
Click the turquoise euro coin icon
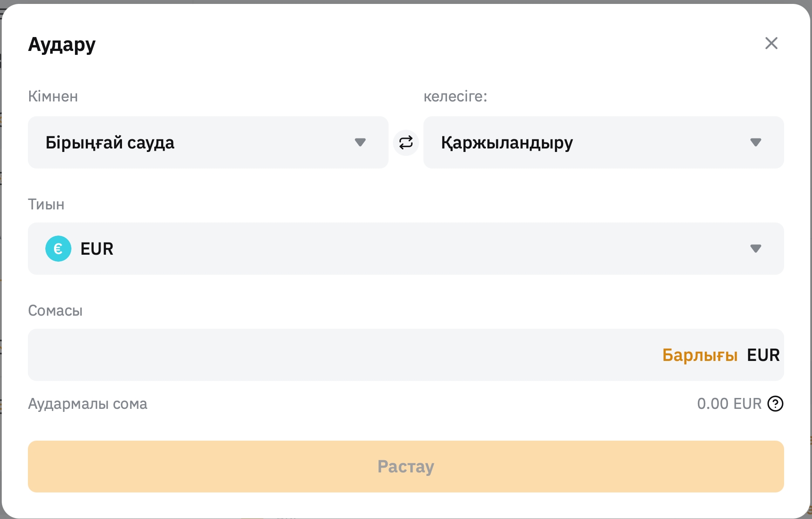pos(58,249)
